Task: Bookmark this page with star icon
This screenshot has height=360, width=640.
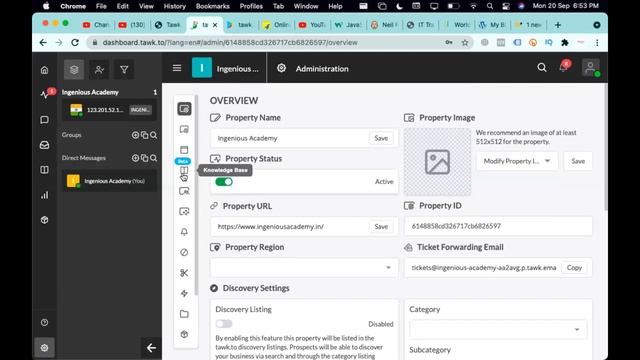Action: pyautogui.click(x=465, y=42)
